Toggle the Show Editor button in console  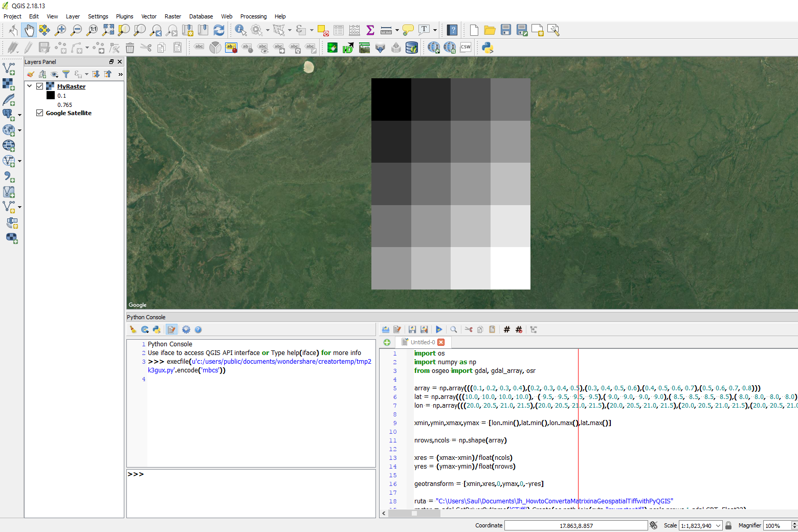171,329
